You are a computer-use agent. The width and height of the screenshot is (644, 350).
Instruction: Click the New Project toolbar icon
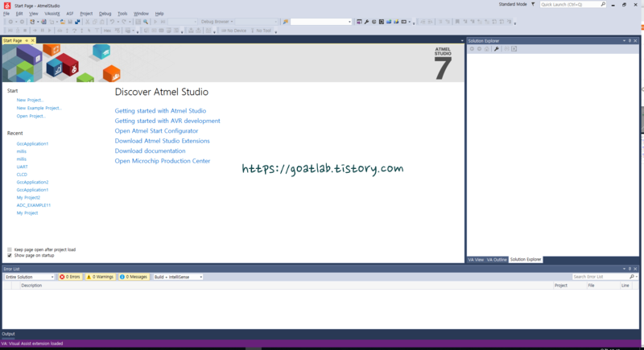click(32, 22)
